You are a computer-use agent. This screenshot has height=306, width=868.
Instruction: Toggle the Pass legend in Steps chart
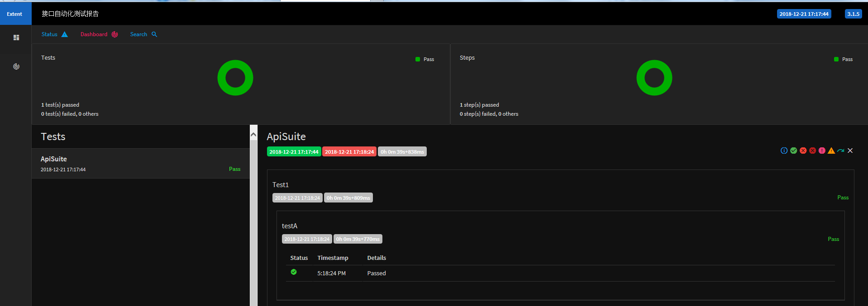[x=843, y=59]
